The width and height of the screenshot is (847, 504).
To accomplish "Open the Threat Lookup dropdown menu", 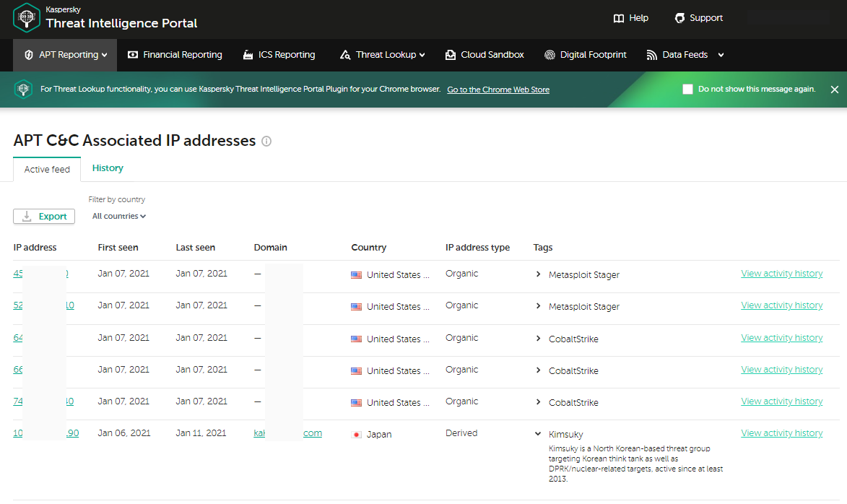I will point(383,55).
